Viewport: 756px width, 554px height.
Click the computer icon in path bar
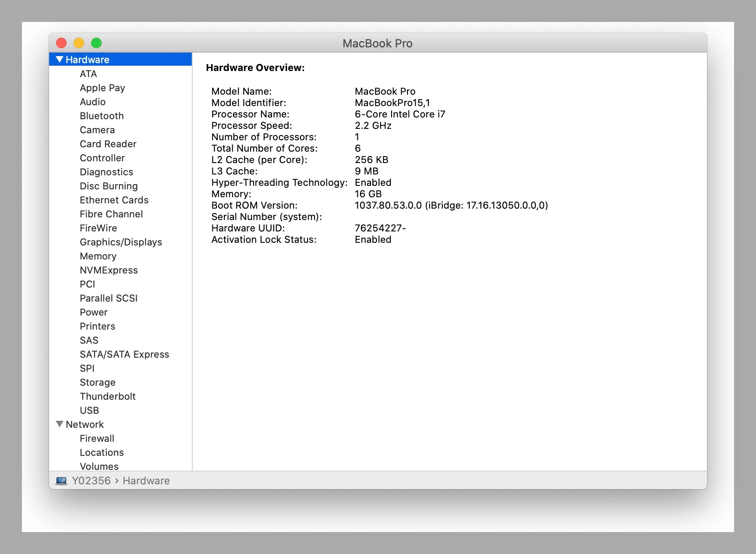(x=61, y=481)
